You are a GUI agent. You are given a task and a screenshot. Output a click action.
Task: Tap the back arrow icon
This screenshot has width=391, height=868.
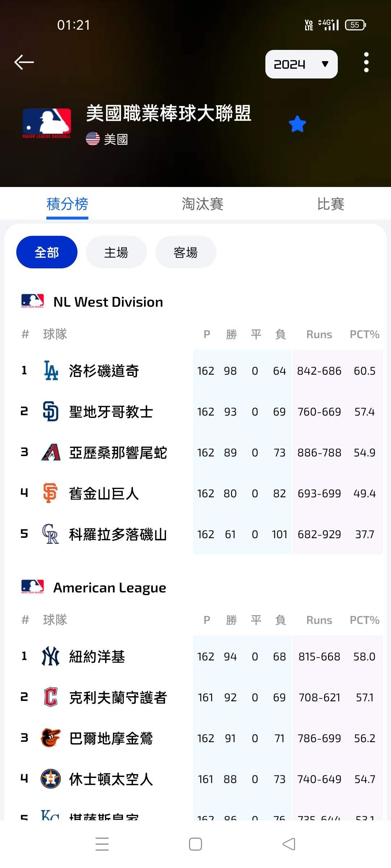pyautogui.click(x=24, y=62)
